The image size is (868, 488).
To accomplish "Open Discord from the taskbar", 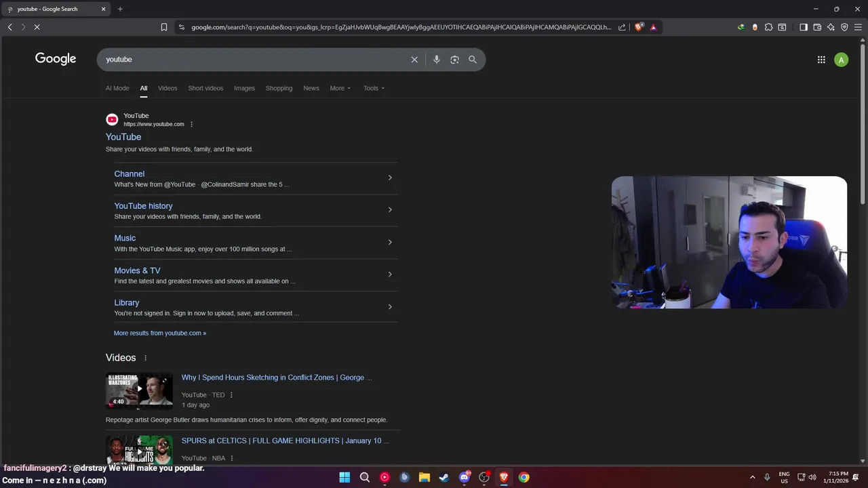I will point(465,477).
